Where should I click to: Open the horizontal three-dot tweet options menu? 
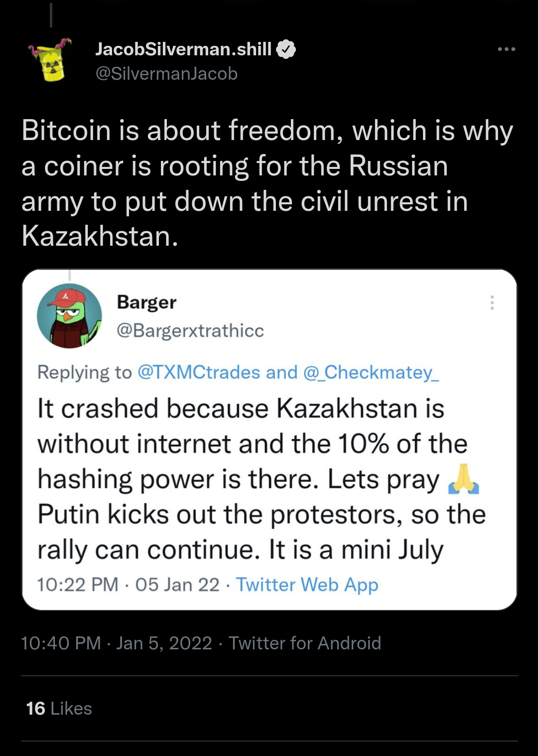click(506, 49)
